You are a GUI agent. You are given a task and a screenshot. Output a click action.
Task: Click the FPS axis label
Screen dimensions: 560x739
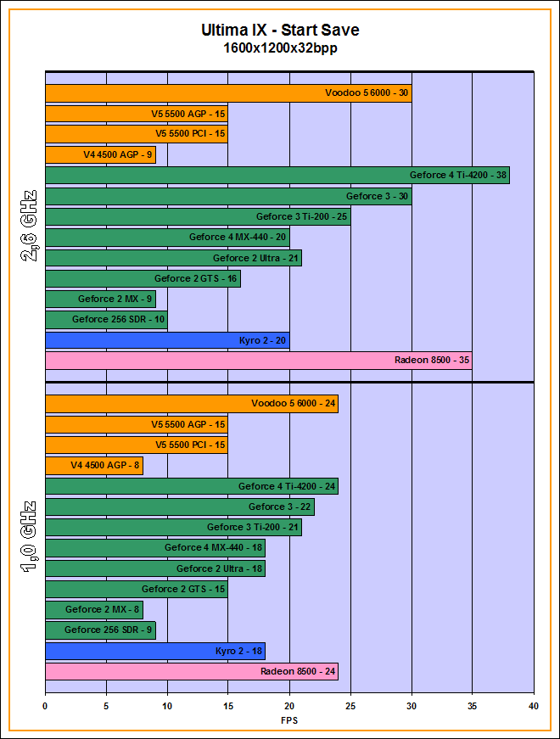click(289, 720)
